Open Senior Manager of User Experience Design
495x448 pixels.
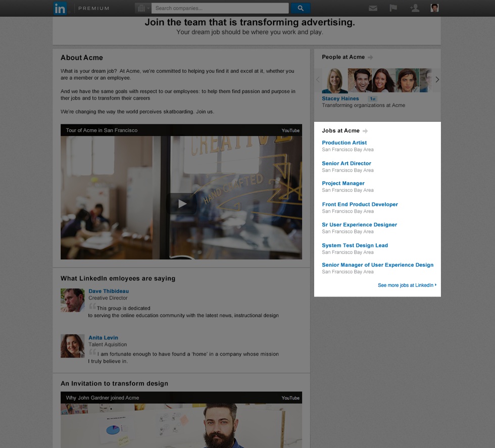click(x=378, y=265)
